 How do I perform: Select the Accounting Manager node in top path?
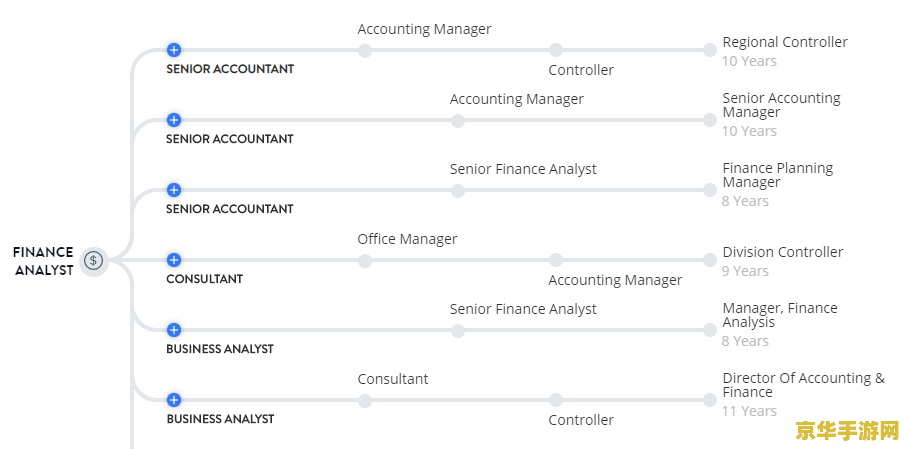tap(365, 51)
